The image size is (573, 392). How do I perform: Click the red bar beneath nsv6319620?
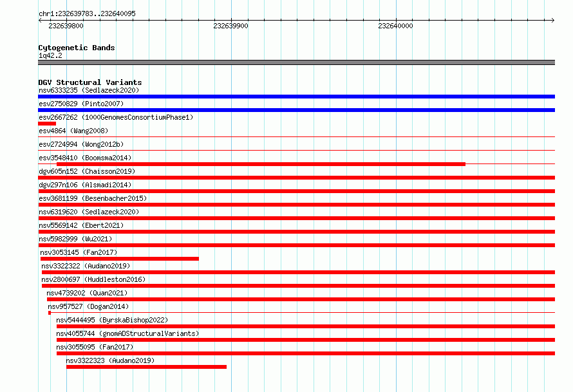pos(296,218)
